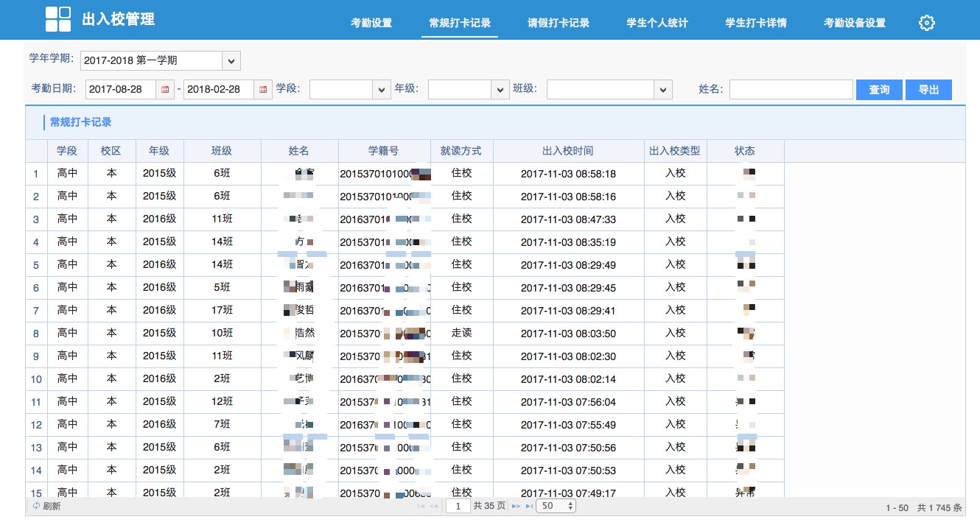Switch to the 考勤设备设置 tab
This screenshot has width=980, height=525.
click(x=855, y=23)
